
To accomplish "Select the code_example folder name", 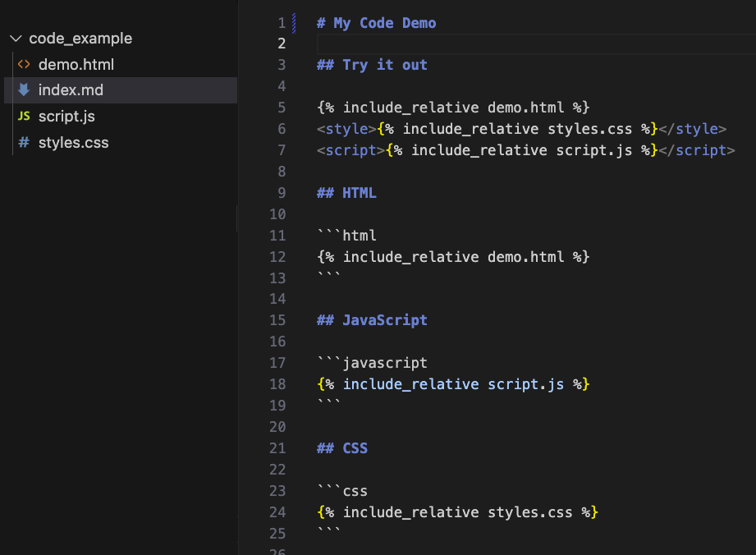I will 80,39.
